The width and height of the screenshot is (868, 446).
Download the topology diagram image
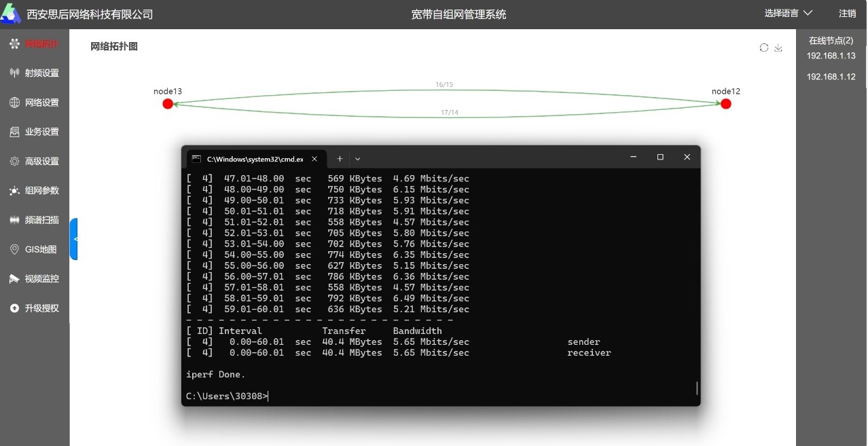pyautogui.click(x=778, y=48)
